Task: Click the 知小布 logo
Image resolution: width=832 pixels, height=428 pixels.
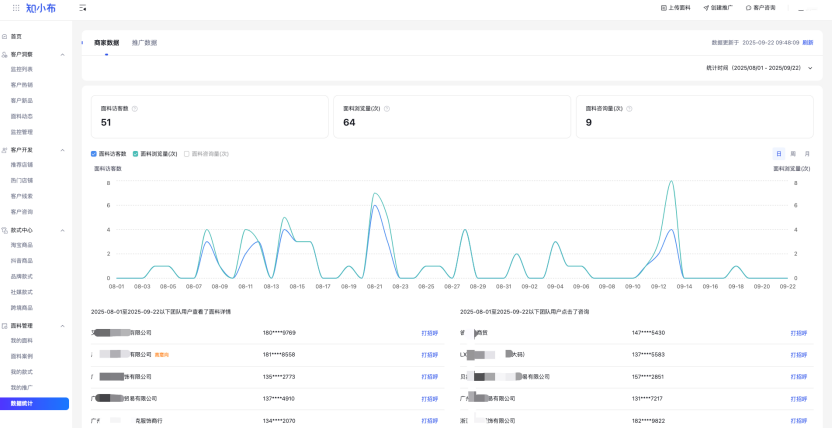Action: coord(41,8)
